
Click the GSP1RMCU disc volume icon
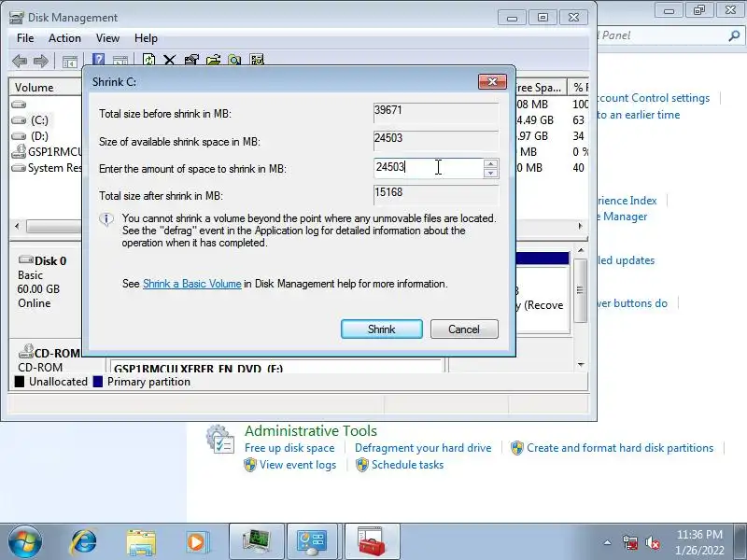tap(19, 151)
